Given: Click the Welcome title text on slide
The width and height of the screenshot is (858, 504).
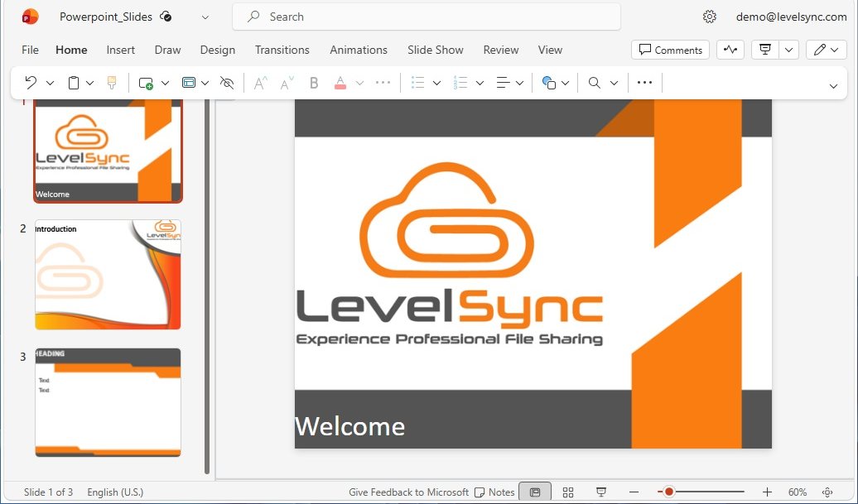Looking at the screenshot, I should (350, 426).
